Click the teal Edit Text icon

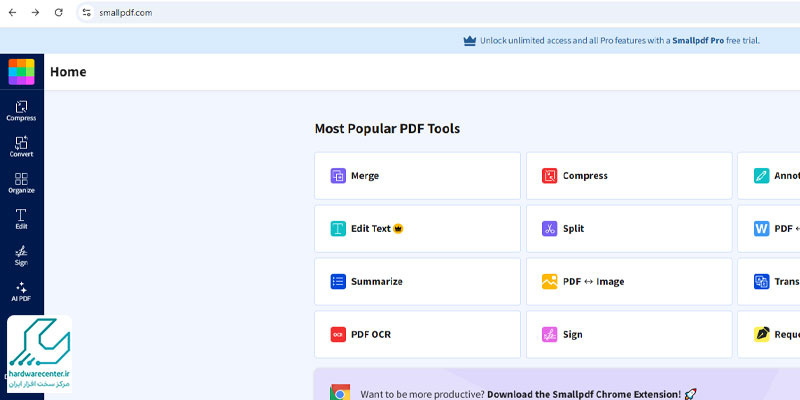click(338, 229)
